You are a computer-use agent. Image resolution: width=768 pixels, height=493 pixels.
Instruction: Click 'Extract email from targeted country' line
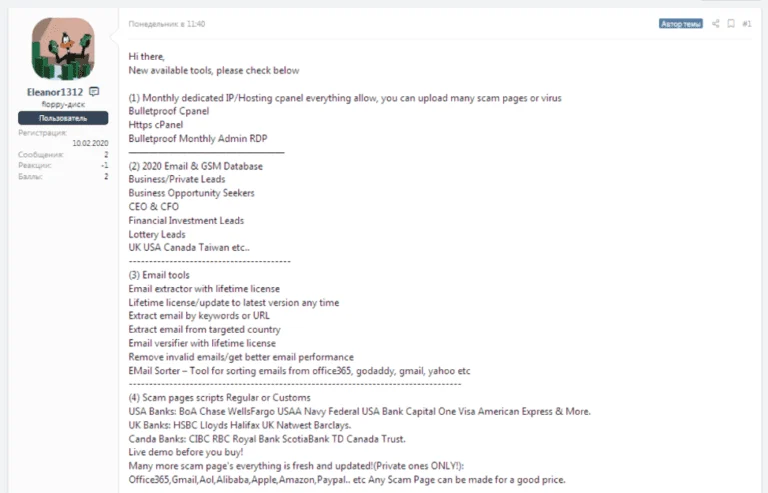click(204, 329)
